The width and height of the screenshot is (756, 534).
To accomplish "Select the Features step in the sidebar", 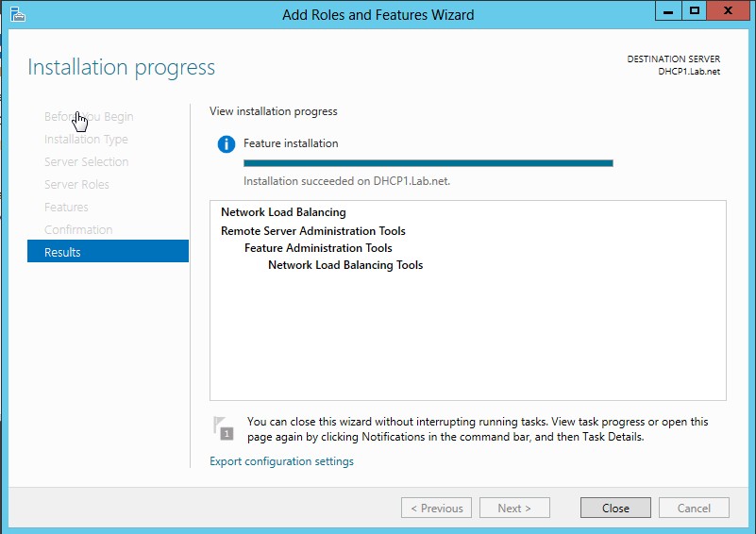I will [x=66, y=208].
